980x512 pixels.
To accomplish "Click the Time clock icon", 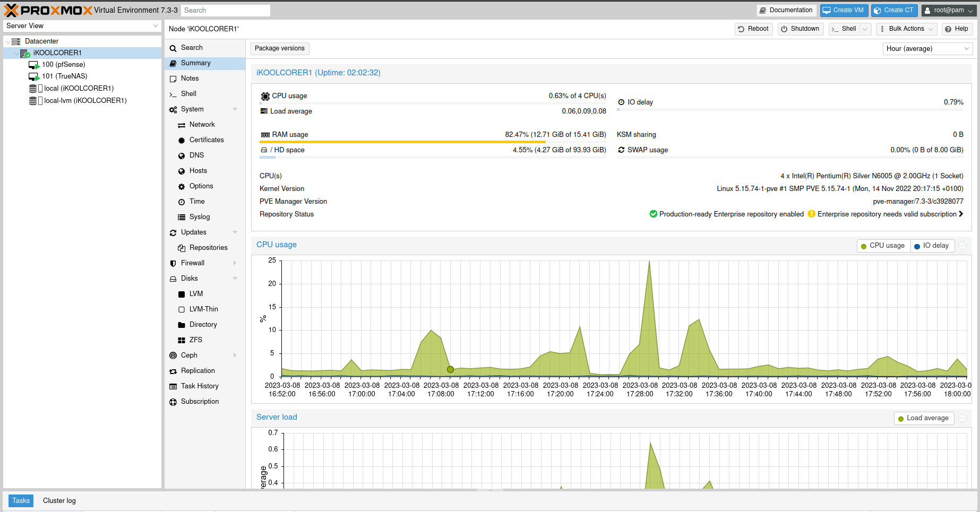I will 182,202.
